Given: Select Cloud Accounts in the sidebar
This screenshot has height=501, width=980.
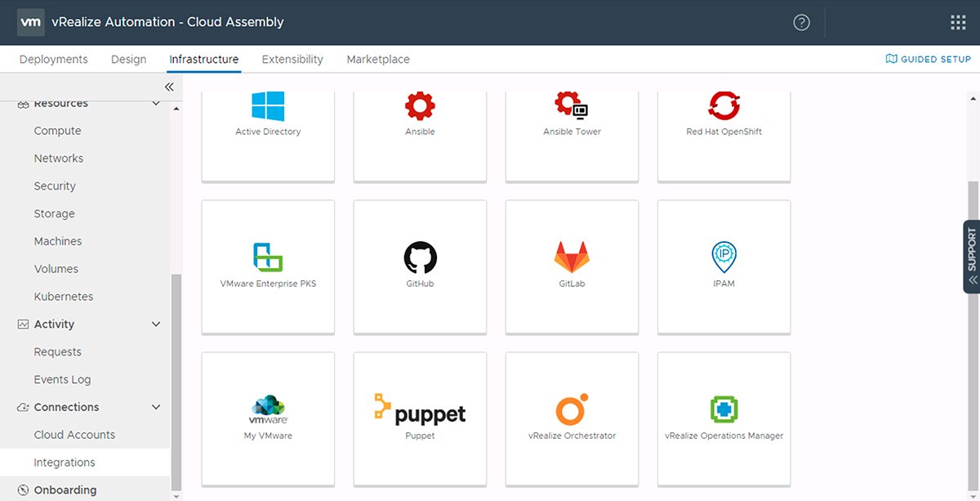Looking at the screenshot, I should 73,434.
